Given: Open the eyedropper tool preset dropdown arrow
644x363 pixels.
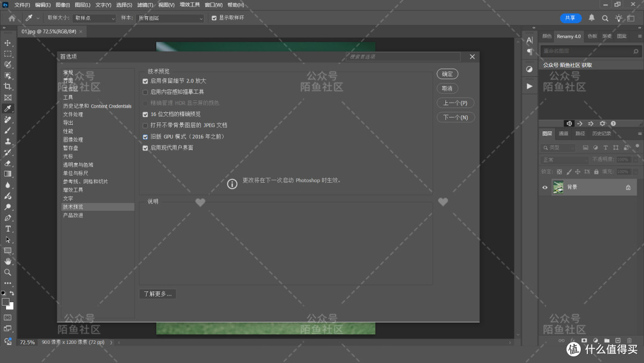Looking at the screenshot, I should [x=38, y=18].
